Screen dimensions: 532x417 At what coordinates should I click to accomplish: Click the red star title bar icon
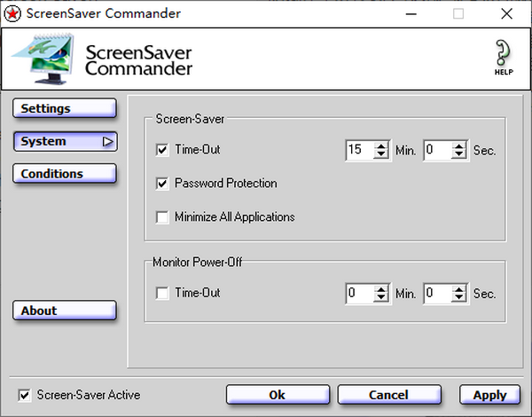point(12,14)
